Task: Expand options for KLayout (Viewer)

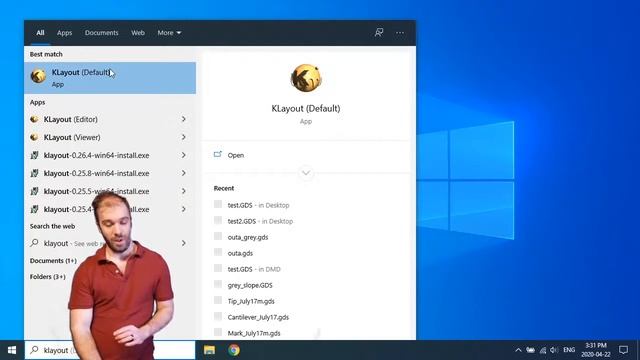Action: (184, 137)
